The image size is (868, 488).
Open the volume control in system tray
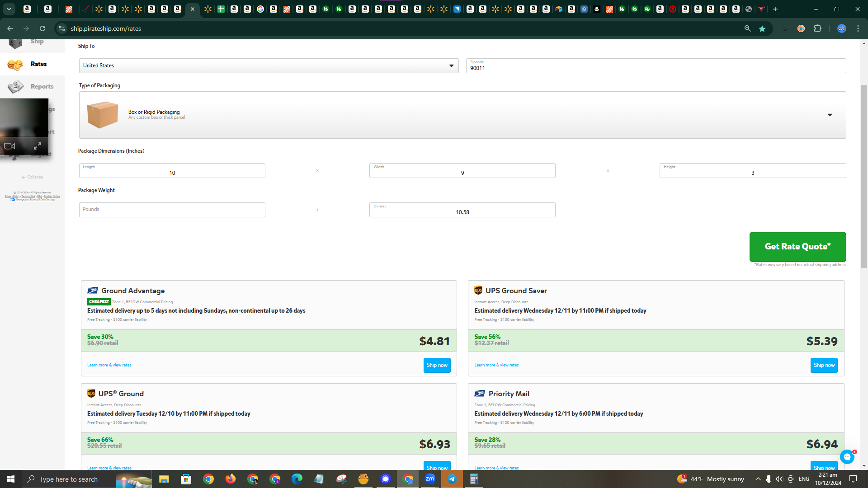[779, 479]
